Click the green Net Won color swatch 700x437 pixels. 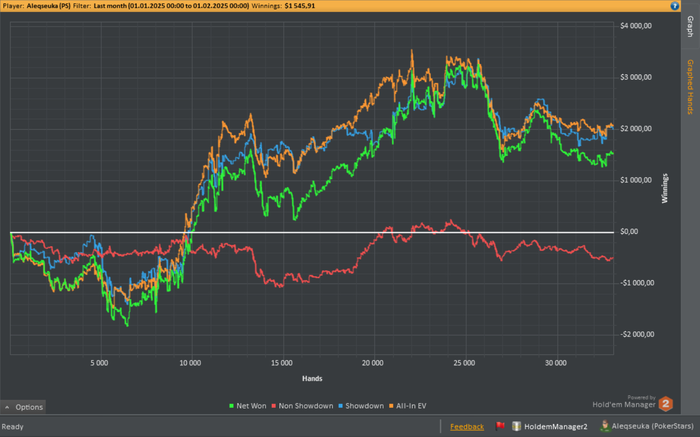[x=231, y=406]
